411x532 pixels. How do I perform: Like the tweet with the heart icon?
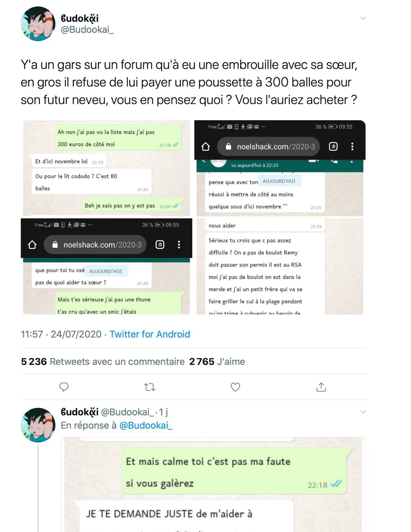coord(235,387)
